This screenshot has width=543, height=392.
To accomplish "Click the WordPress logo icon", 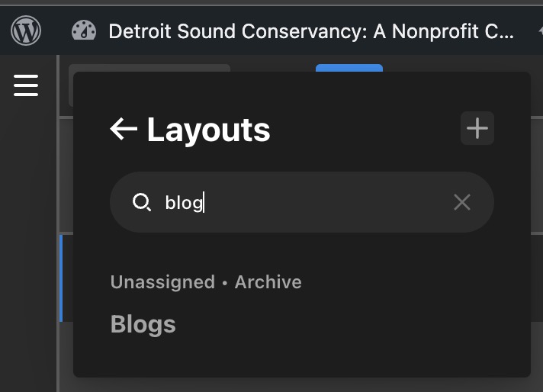I will click(x=26, y=31).
